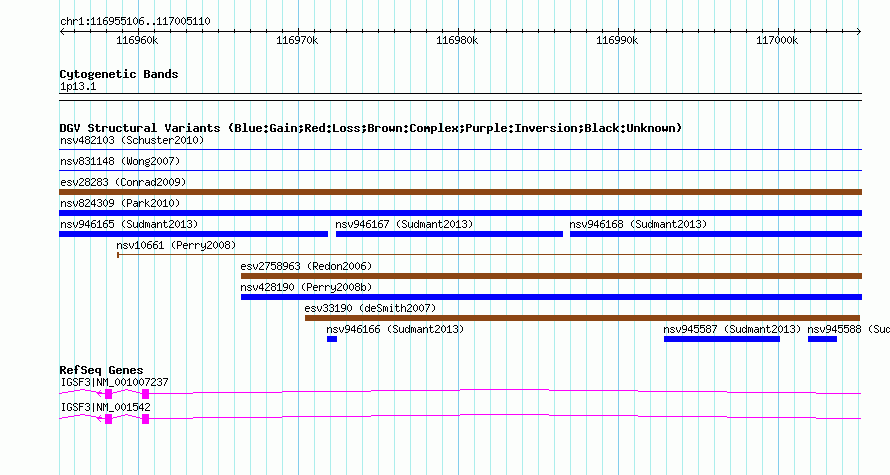Click the blue nsv946165 gain bar

pos(194,234)
